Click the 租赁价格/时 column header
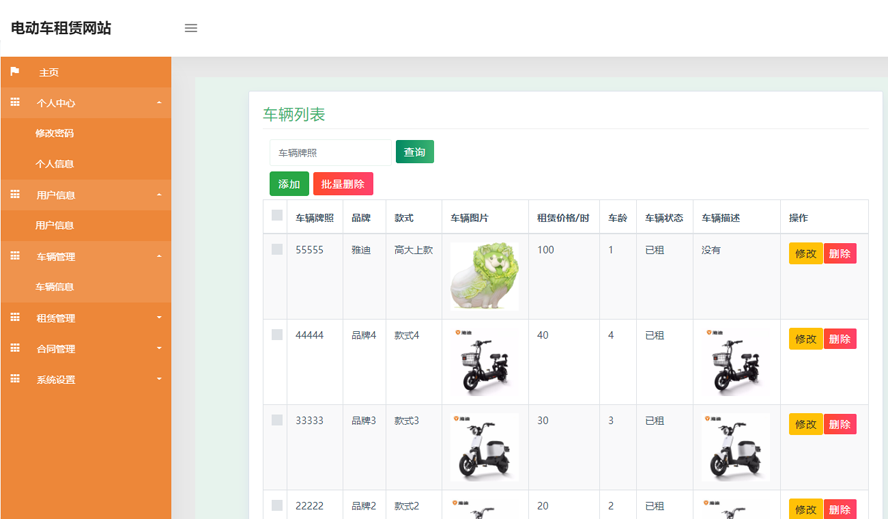This screenshot has height=519, width=888. pyautogui.click(x=563, y=218)
